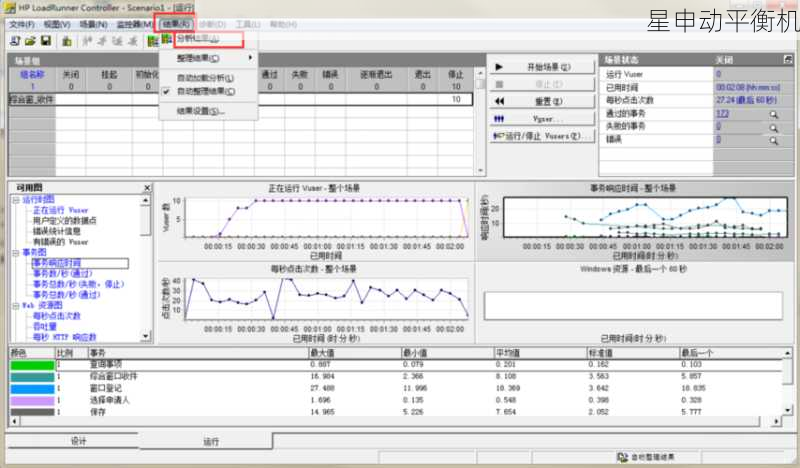Viewport: 800px width, 468px height.
Task: Click the New Scenario toolbar icon
Action: 15,41
